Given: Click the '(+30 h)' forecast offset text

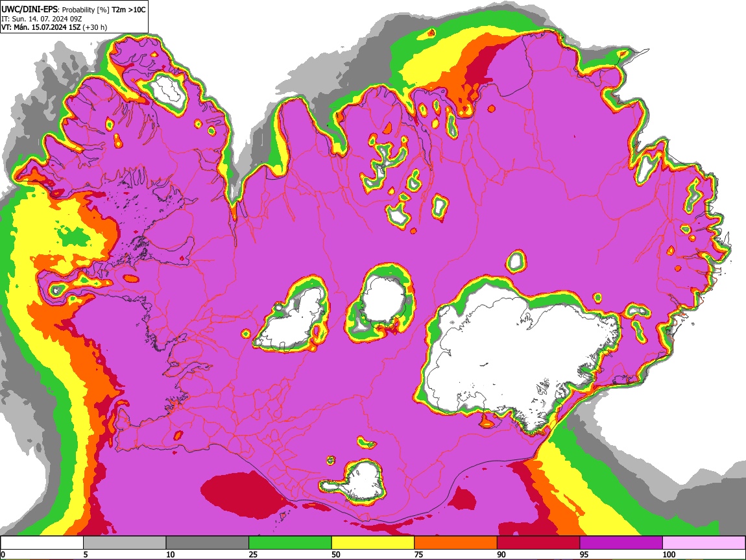Looking at the screenshot, I should coord(95,27).
